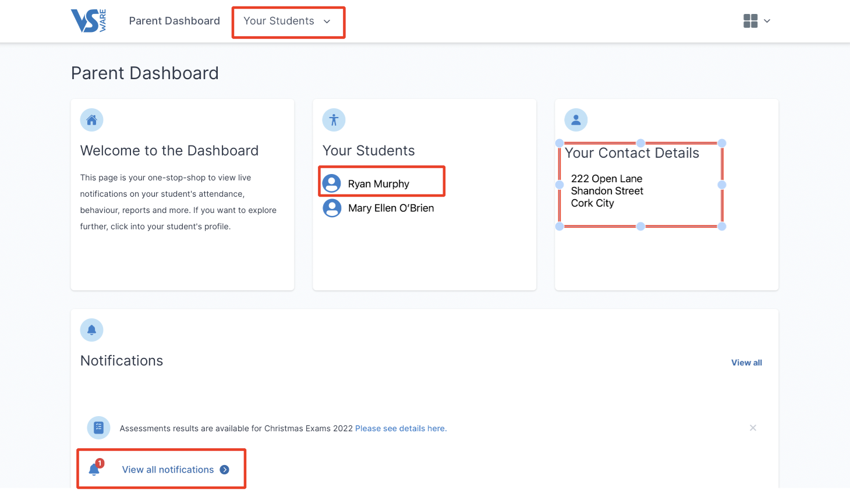Click the Welcome to the Dashboard heading
The image size is (850, 504).
[169, 151]
